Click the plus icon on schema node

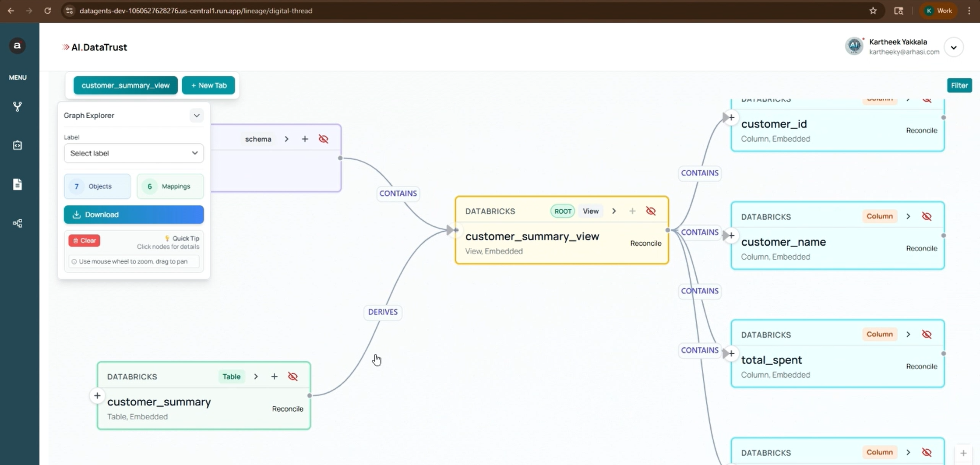click(305, 139)
